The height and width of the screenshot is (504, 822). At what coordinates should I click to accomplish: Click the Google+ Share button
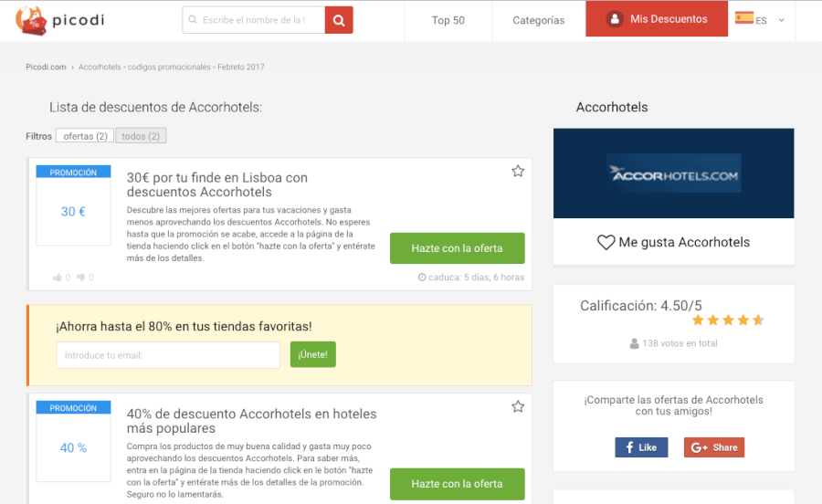point(714,447)
